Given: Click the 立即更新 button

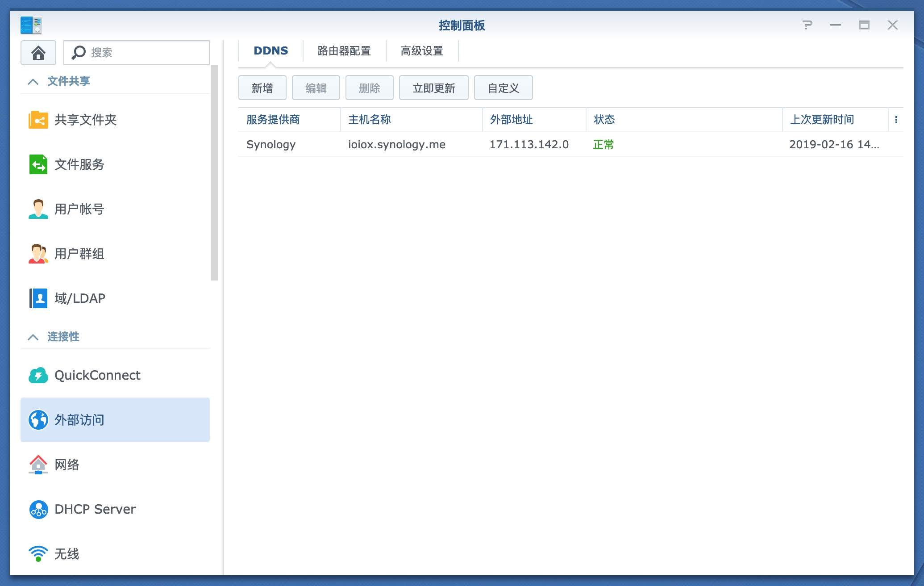Looking at the screenshot, I should pos(433,88).
